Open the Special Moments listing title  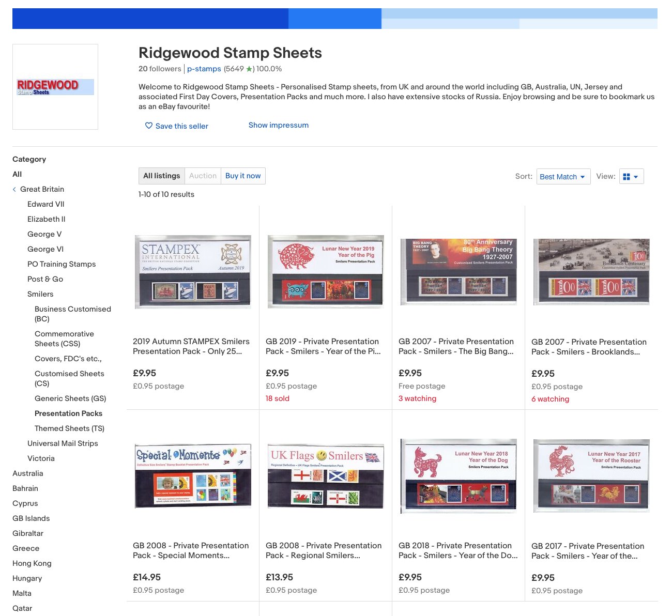click(191, 550)
